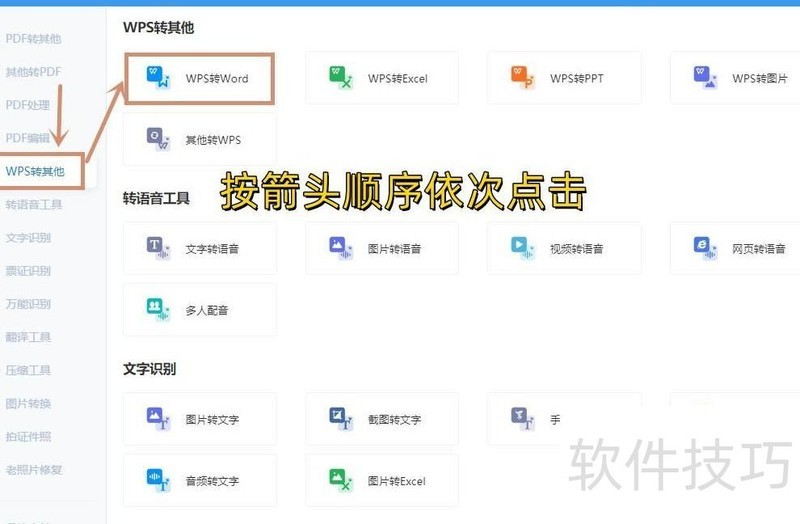Open 压缩工具 sidebar category
This screenshot has height=524, width=800.
(28, 370)
